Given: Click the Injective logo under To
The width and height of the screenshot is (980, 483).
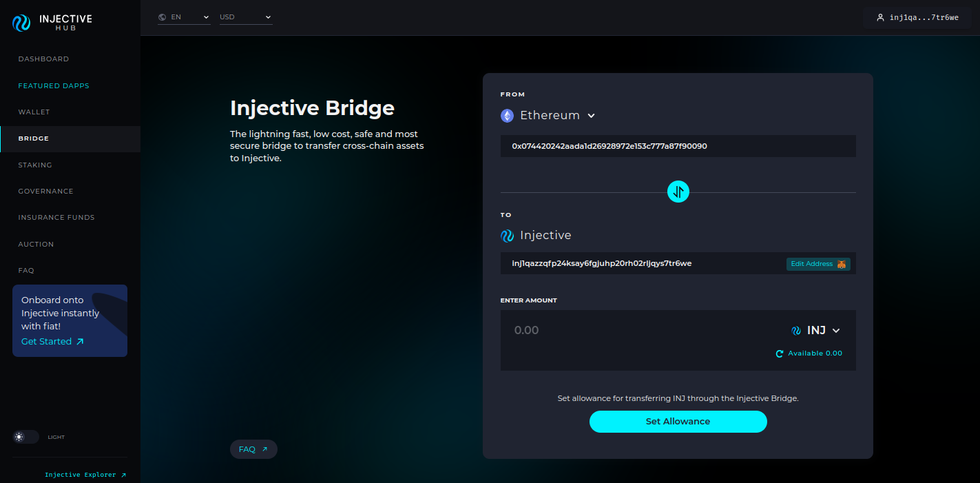Looking at the screenshot, I should point(507,236).
